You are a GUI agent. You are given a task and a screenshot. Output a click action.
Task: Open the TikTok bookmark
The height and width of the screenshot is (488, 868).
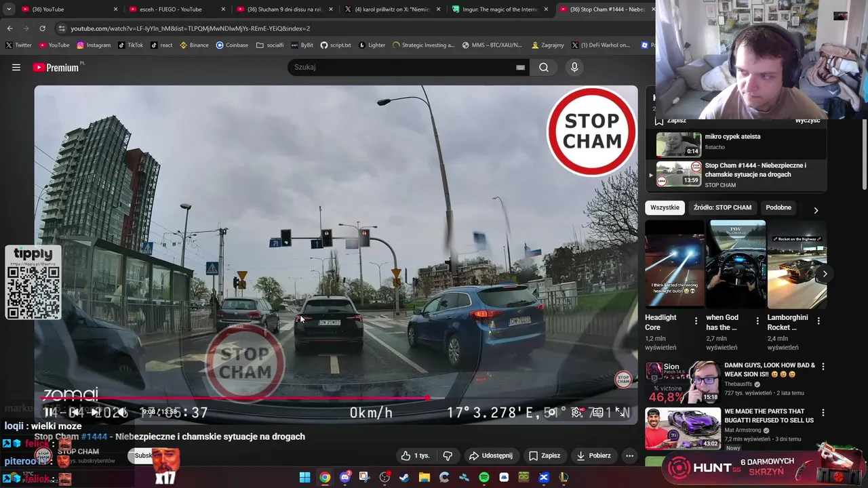coord(130,45)
